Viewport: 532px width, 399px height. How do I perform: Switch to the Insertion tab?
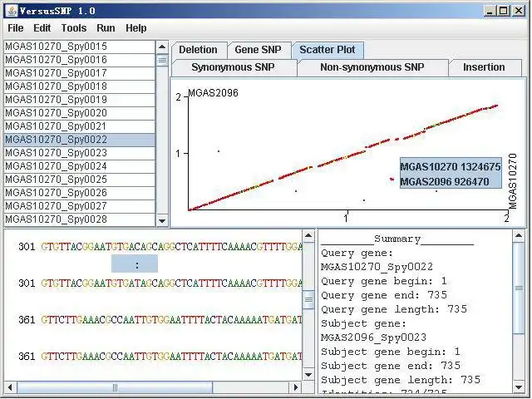484,67
